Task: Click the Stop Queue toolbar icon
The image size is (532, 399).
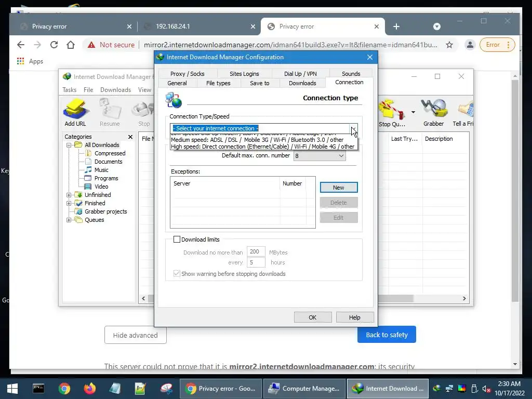Action: [x=392, y=113]
